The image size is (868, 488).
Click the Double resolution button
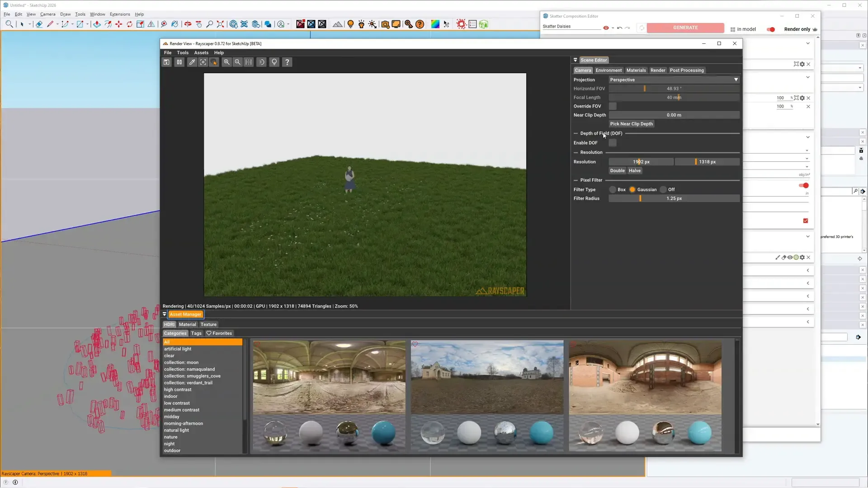(617, 171)
